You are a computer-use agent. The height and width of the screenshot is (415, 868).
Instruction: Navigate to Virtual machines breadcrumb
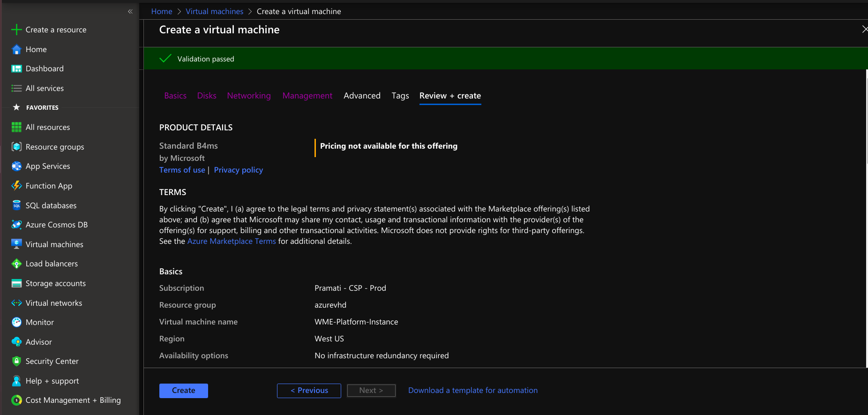tap(214, 11)
